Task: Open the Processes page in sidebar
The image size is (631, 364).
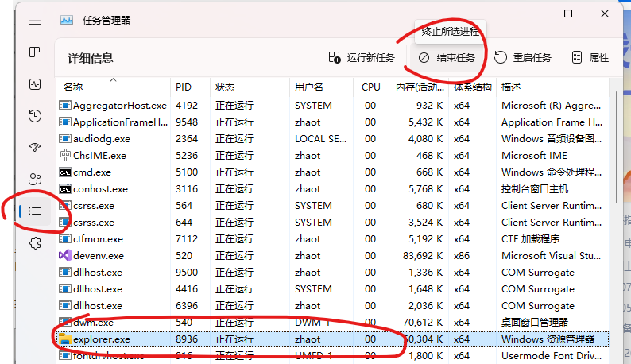Action: pos(35,52)
